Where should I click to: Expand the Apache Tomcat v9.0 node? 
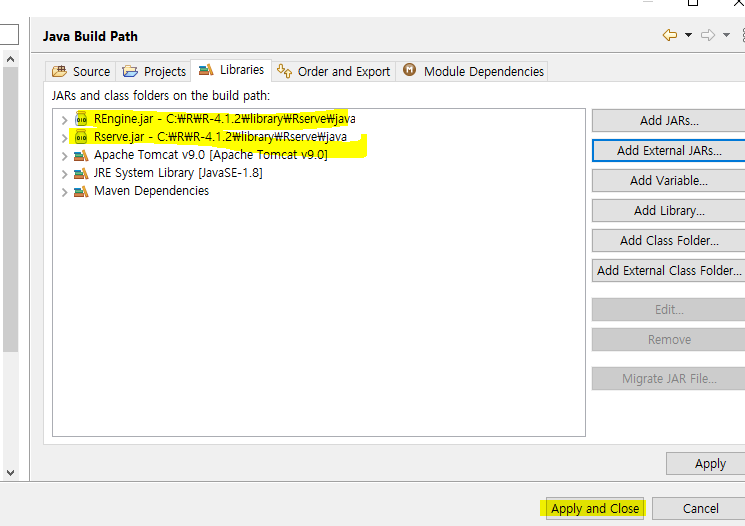pos(64,156)
